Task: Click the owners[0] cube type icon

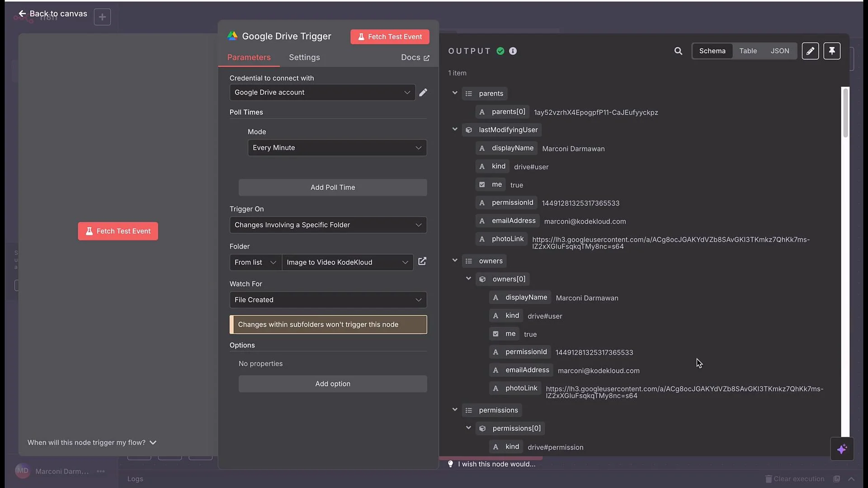Action: [x=482, y=279]
